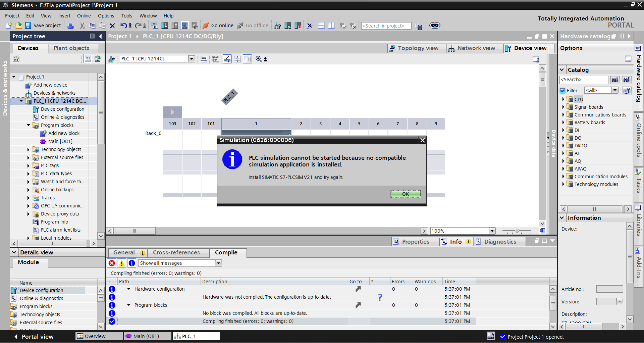Split editor space horizontally icon
This screenshot has height=343, width=644.
pos(321,26)
